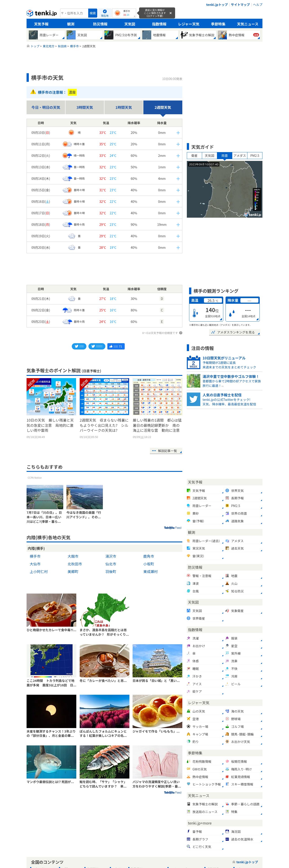Close the saved-location tooltip popup

170,13
